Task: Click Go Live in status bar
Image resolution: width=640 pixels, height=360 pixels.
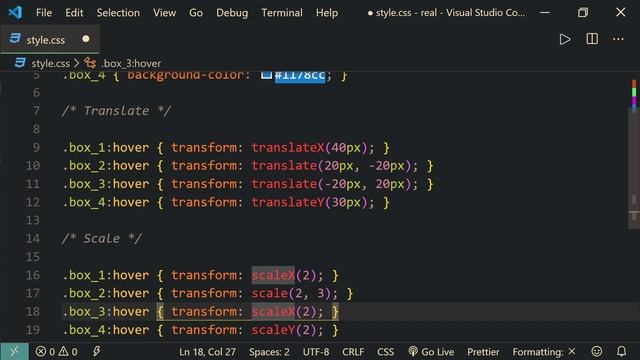Action: (431, 352)
